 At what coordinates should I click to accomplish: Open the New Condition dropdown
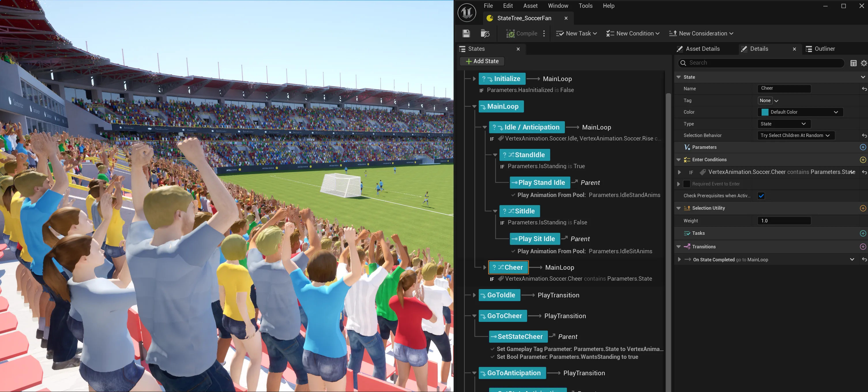[x=632, y=33]
